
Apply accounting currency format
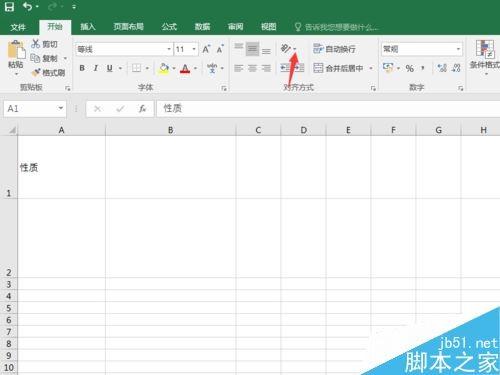pyautogui.click(x=388, y=68)
